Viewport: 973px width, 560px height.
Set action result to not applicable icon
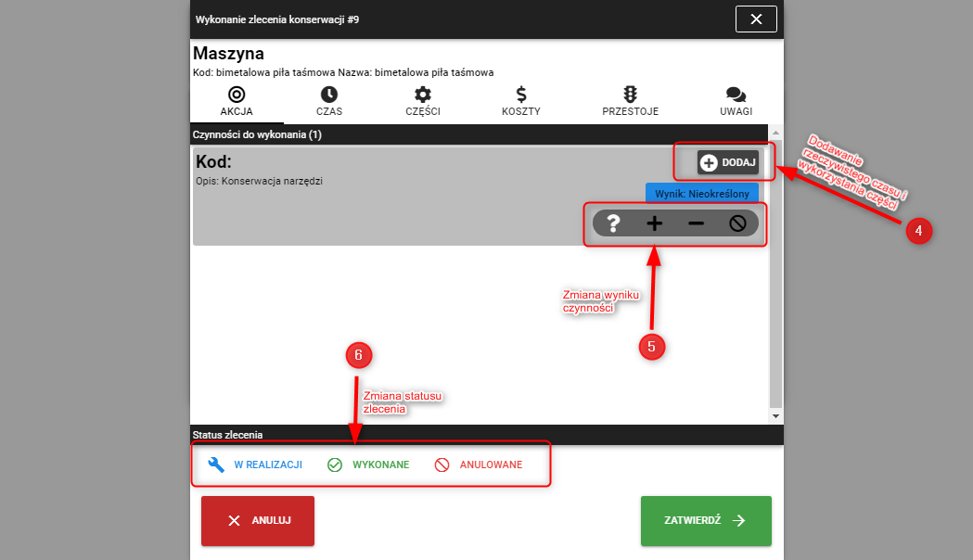point(737,223)
